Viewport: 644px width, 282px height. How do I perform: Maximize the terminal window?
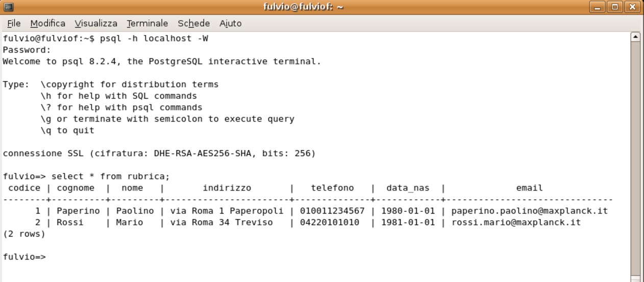tap(615, 7)
